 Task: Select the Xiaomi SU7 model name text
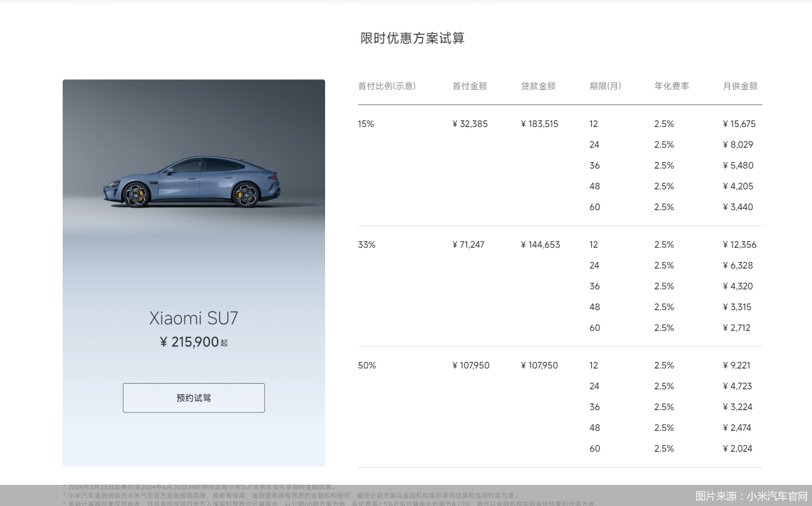(x=193, y=318)
